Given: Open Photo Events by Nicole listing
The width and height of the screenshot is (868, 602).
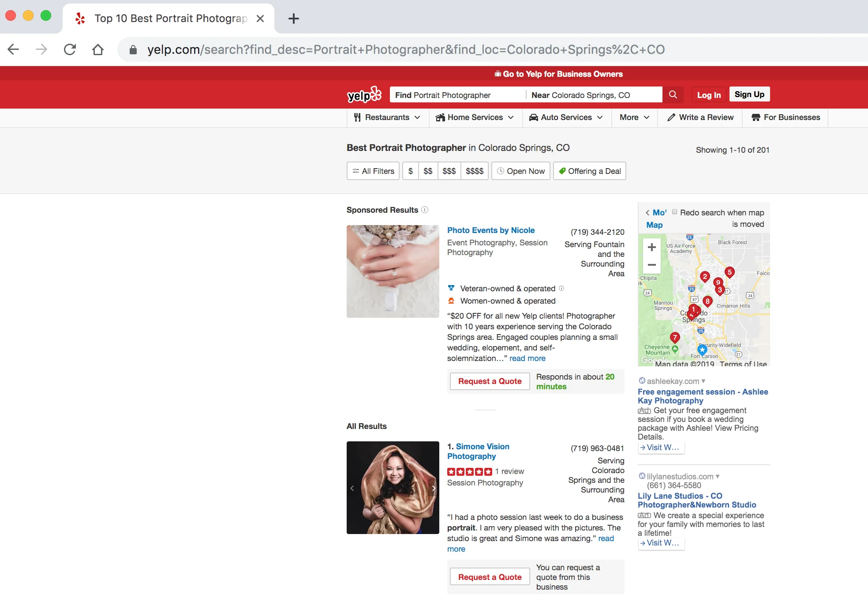Looking at the screenshot, I should pyautogui.click(x=491, y=230).
